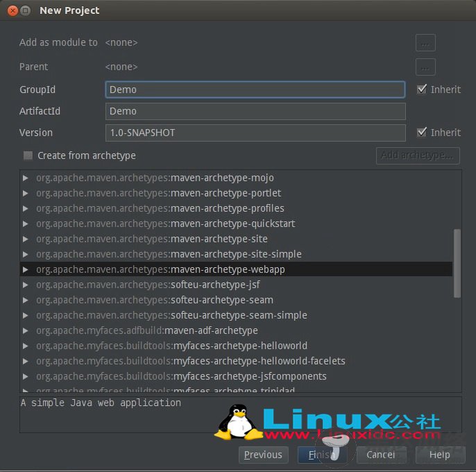Select the highlighted maven-archetype-webapp row
Viewport: 476px width, 472px height.
pos(237,269)
